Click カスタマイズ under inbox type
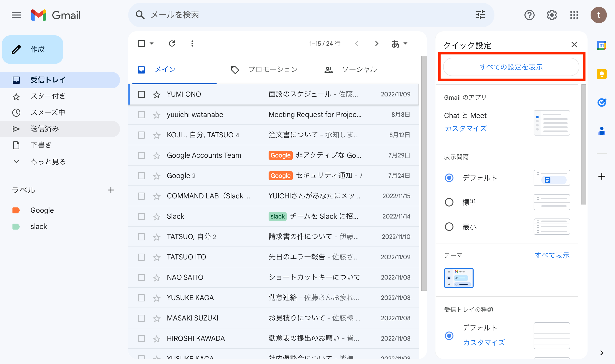This screenshot has height=364, width=615. tap(484, 343)
